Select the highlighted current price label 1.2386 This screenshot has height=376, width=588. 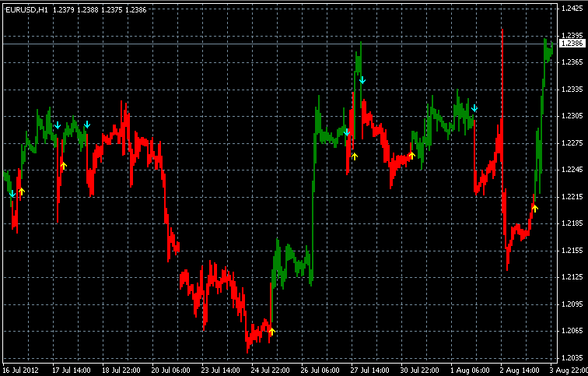(572, 44)
